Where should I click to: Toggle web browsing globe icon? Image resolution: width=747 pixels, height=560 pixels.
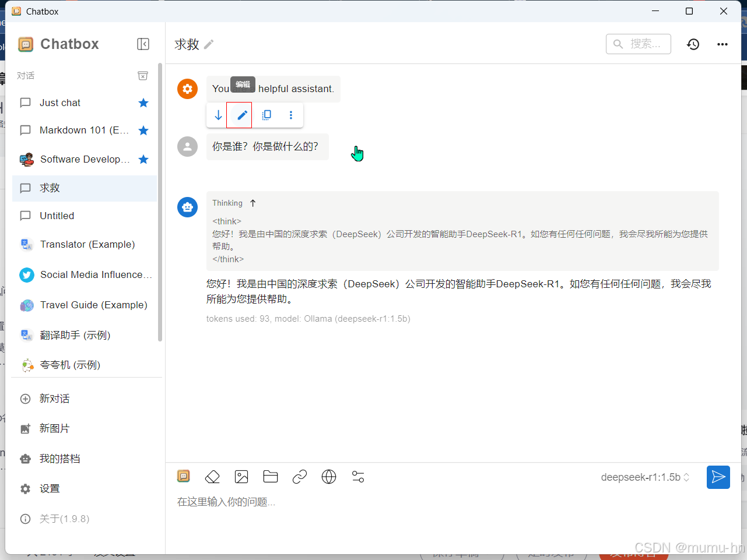tap(329, 477)
